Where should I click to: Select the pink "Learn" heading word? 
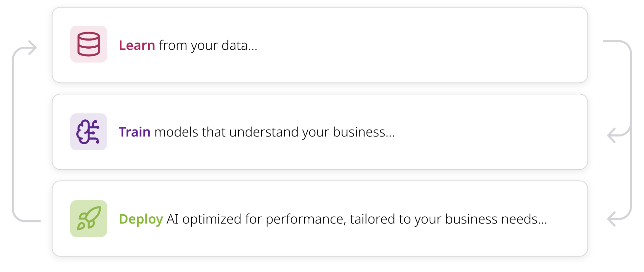click(137, 45)
